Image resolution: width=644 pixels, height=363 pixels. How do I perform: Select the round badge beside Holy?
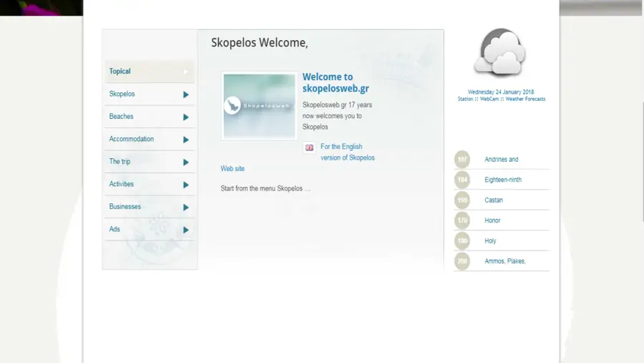[462, 241]
